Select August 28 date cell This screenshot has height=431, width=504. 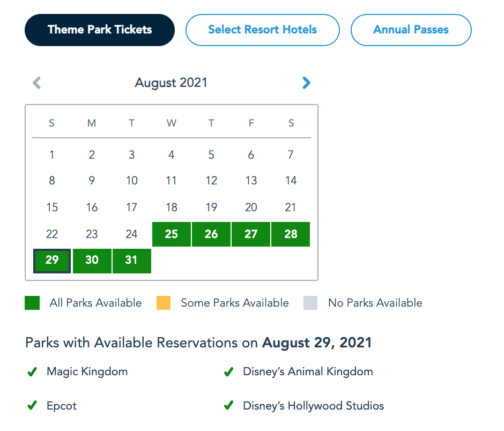pos(291,234)
